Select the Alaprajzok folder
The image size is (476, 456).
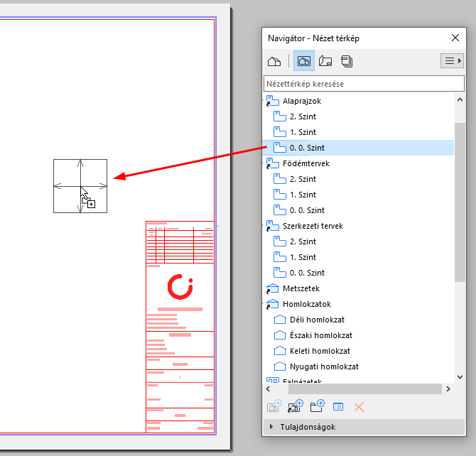[x=302, y=101]
